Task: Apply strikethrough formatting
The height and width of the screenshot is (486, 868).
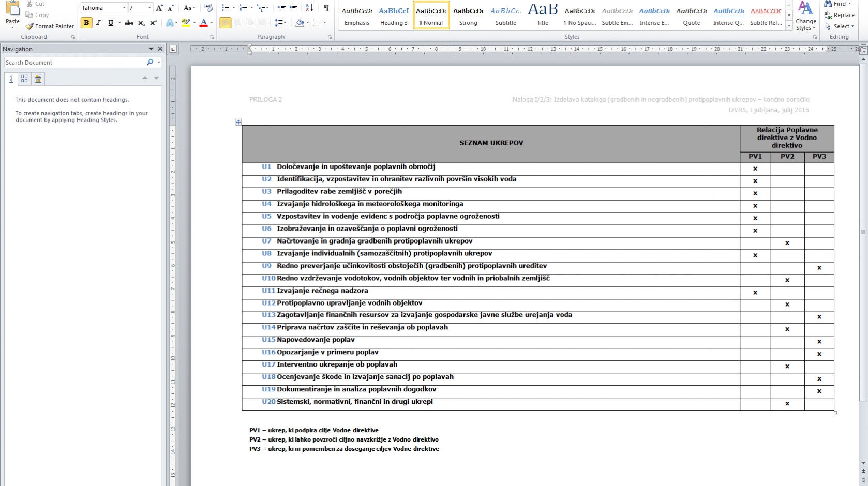Action: tap(129, 23)
